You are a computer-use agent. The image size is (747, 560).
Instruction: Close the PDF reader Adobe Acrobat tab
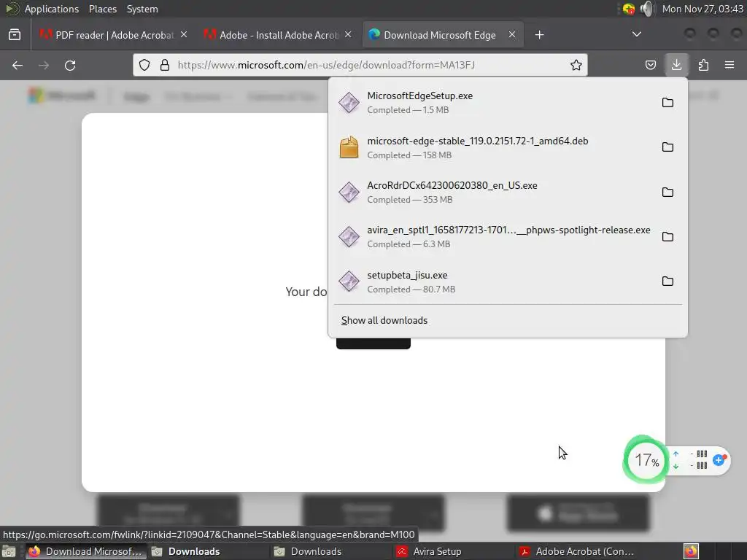pos(184,35)
